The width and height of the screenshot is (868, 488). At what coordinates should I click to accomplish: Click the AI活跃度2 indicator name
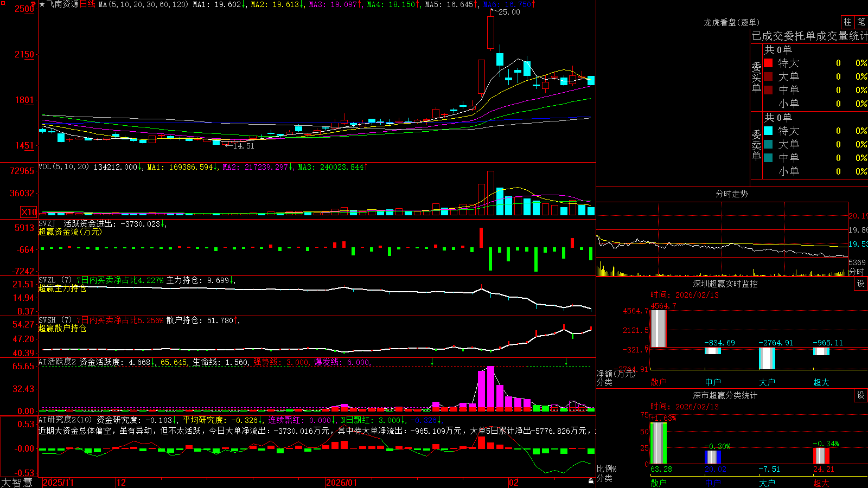coord(58,362)
